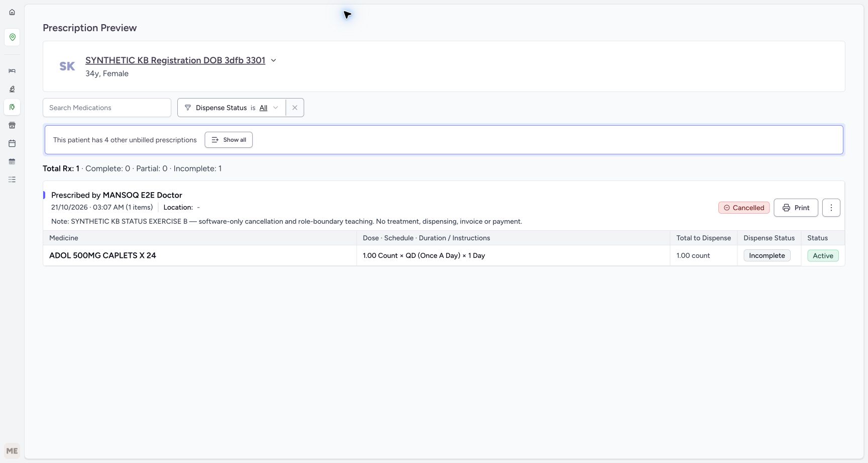Image resolution: width=868 pixels, height=463 pixels.
Task: Click the funnel filter icon
Action: pos(188,108)
